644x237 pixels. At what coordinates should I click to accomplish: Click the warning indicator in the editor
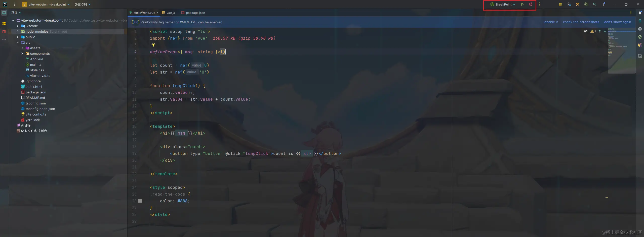[593, 31]
